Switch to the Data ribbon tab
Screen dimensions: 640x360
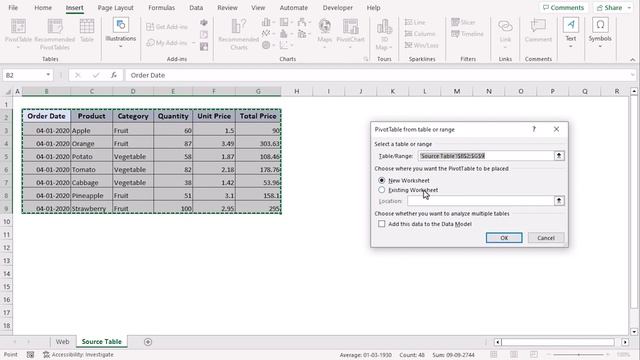196,8
